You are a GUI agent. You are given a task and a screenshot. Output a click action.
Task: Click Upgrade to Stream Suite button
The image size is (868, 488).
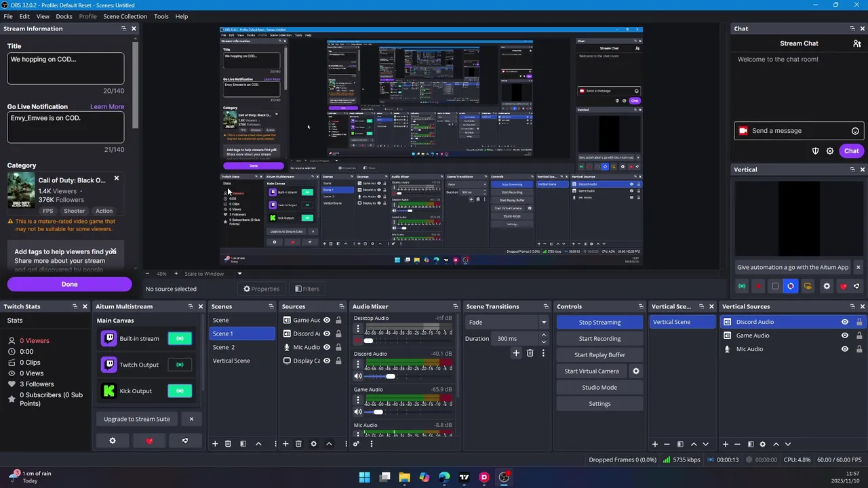(x=137, y=419)
